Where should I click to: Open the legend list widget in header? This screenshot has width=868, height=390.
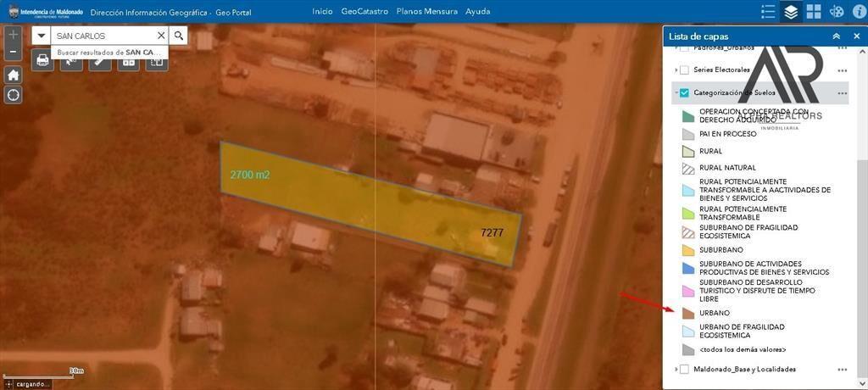click(768, 12)
